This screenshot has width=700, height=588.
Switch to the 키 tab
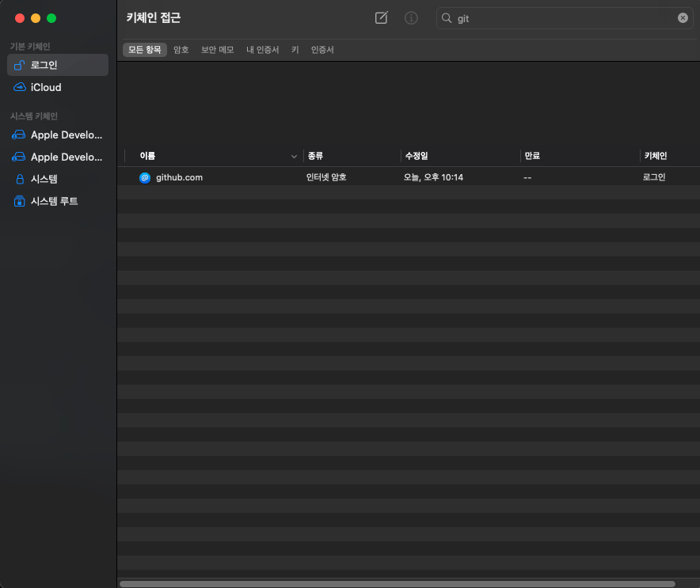(295, 50)
